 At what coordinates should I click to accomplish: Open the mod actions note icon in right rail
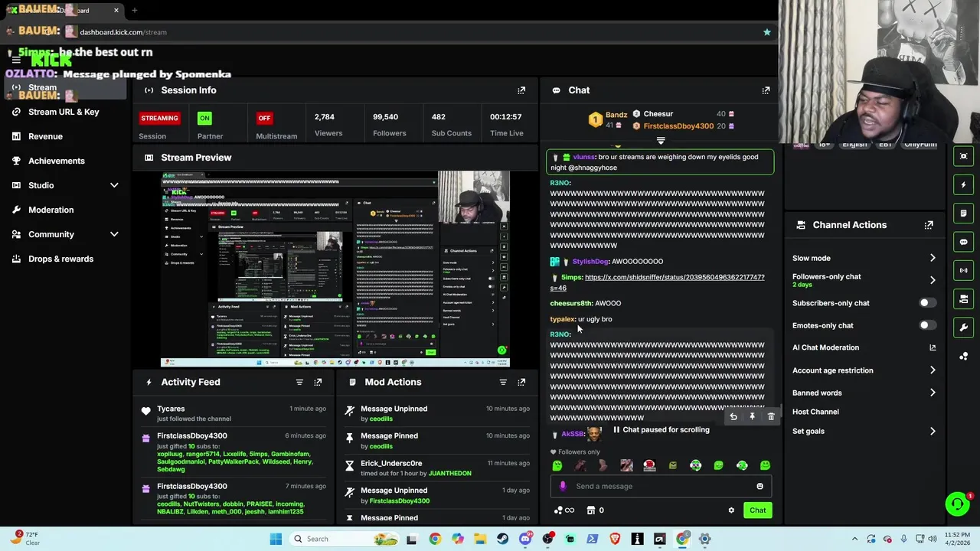pos(964,213)
